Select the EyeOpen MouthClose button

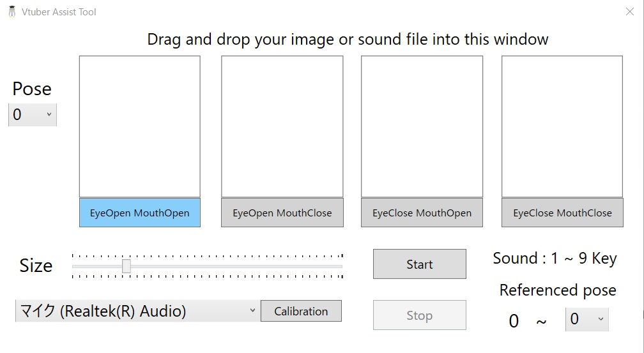point(282,213)
